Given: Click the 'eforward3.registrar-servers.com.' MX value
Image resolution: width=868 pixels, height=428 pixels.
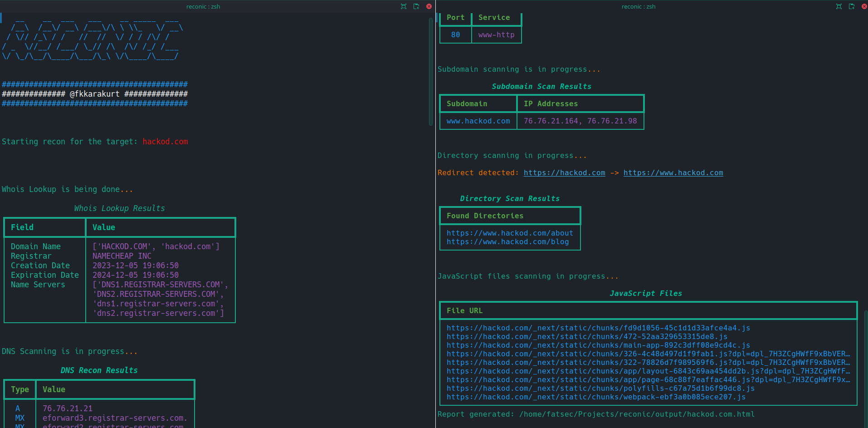Looking at the screenshot, I should [x=115, y=418].
